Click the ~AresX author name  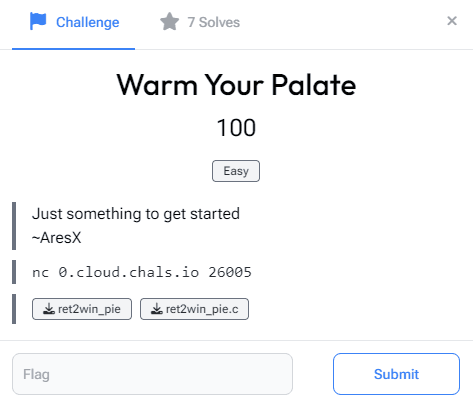coord(56,238)
